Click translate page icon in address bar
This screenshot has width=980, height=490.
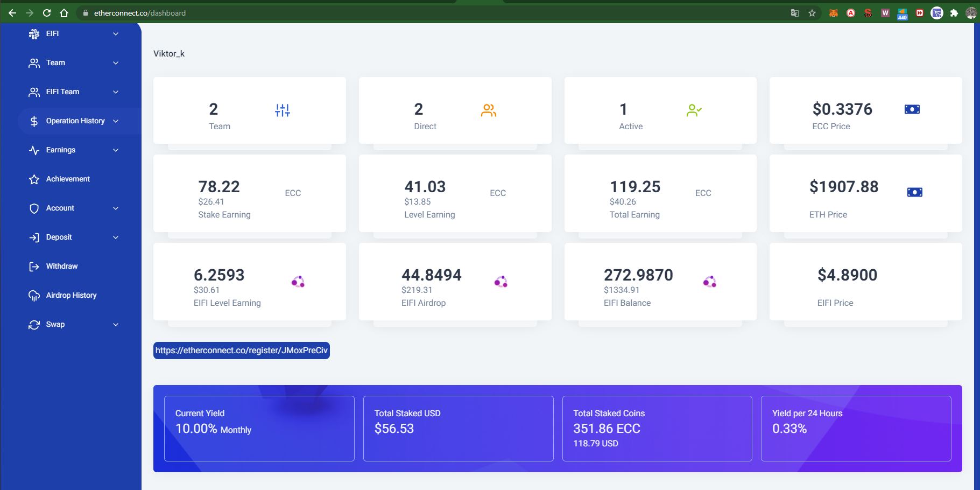click(795, 13)
